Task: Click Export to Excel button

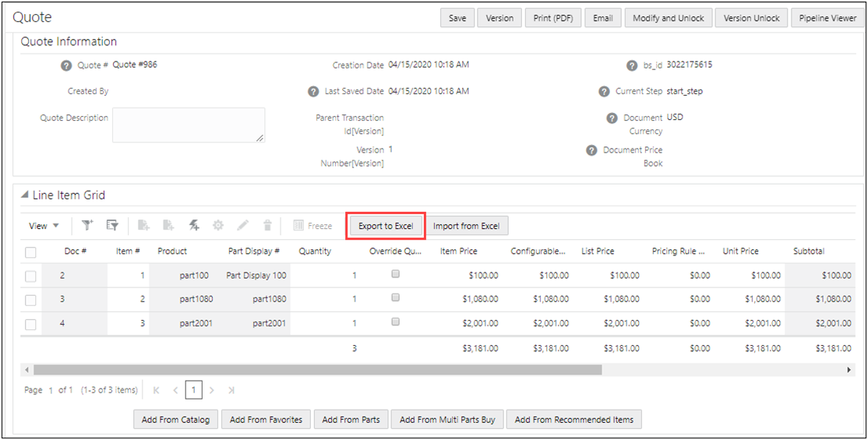Action: click(386, 226)
